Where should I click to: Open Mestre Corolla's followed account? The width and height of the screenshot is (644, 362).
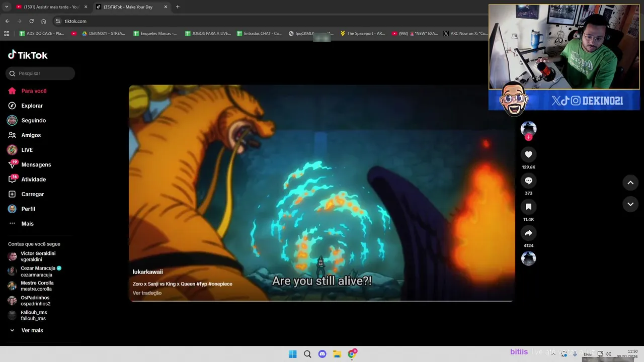(x=31, y=286)
